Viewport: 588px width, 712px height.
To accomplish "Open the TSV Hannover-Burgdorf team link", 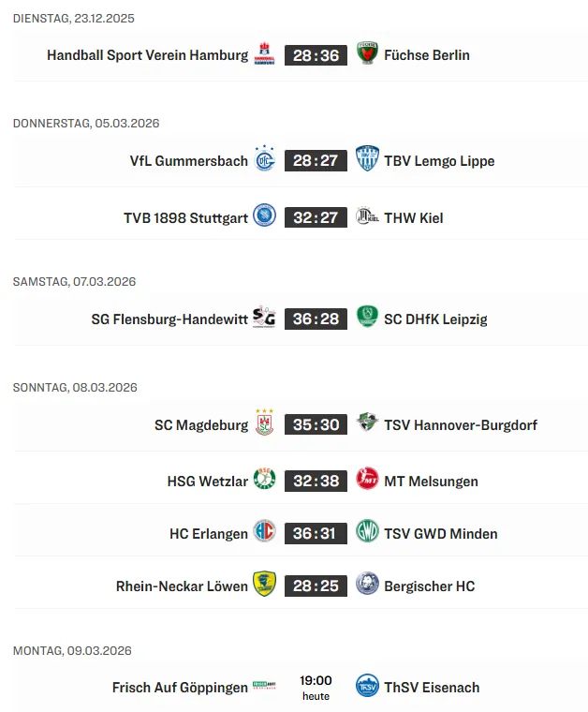I will (x=460, y=424).
